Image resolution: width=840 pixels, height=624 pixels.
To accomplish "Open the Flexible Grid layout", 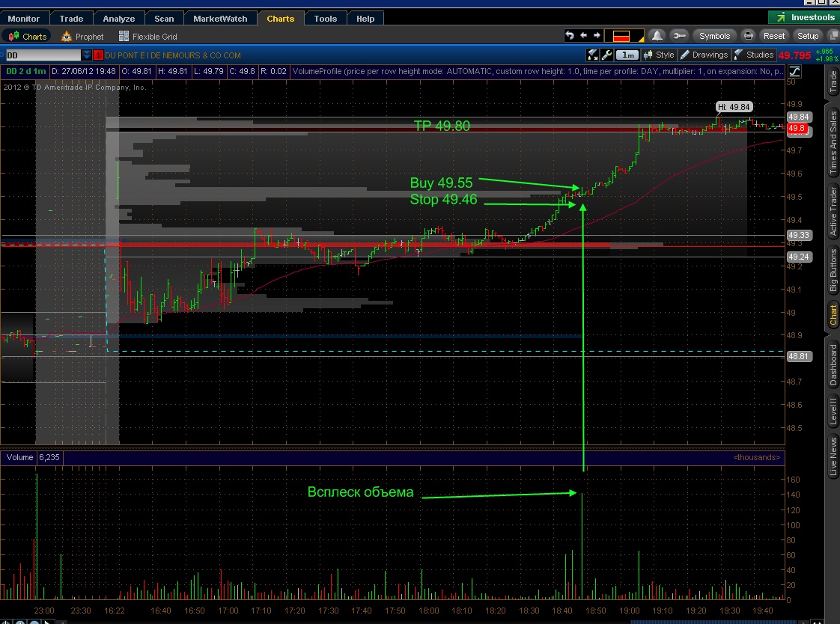I will pyautogui.click(x=147, y=37).
